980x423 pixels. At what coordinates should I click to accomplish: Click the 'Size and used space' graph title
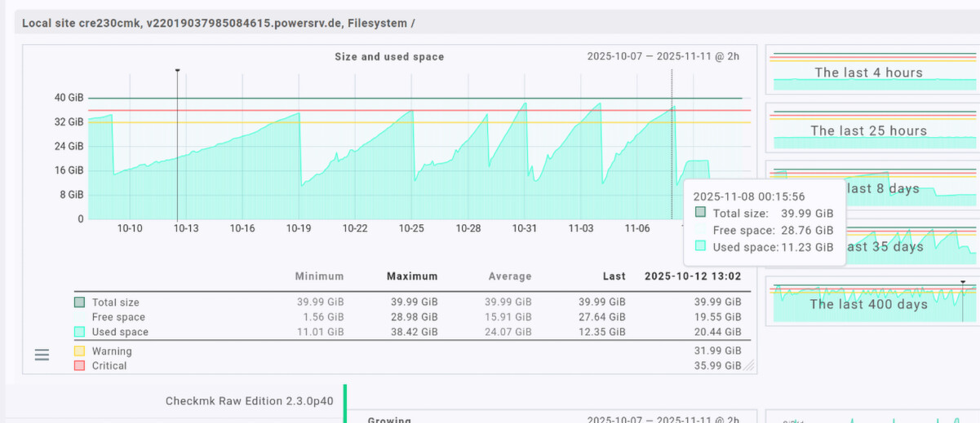pyautogui.click(x=389, y=56)
